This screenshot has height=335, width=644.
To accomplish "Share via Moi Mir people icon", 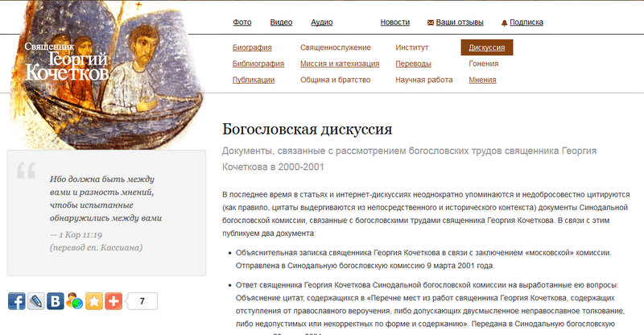I will (x=74, y=301).
